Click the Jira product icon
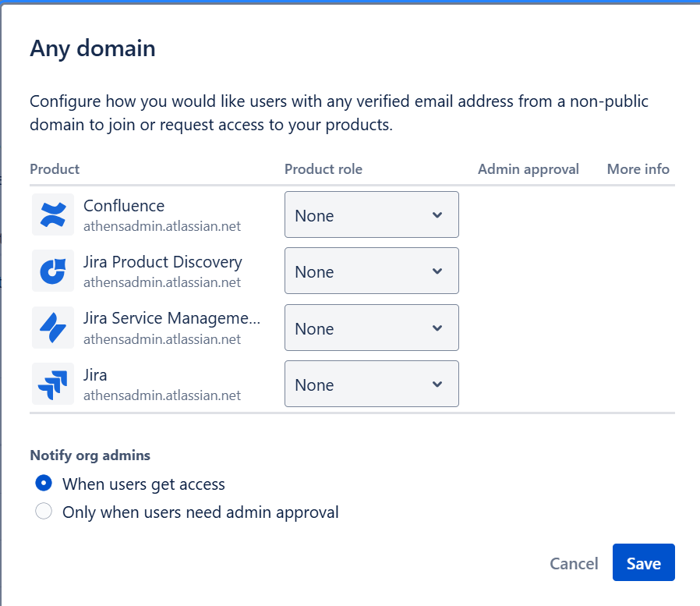The image size is (700, 606). click(x=53, y=384)
